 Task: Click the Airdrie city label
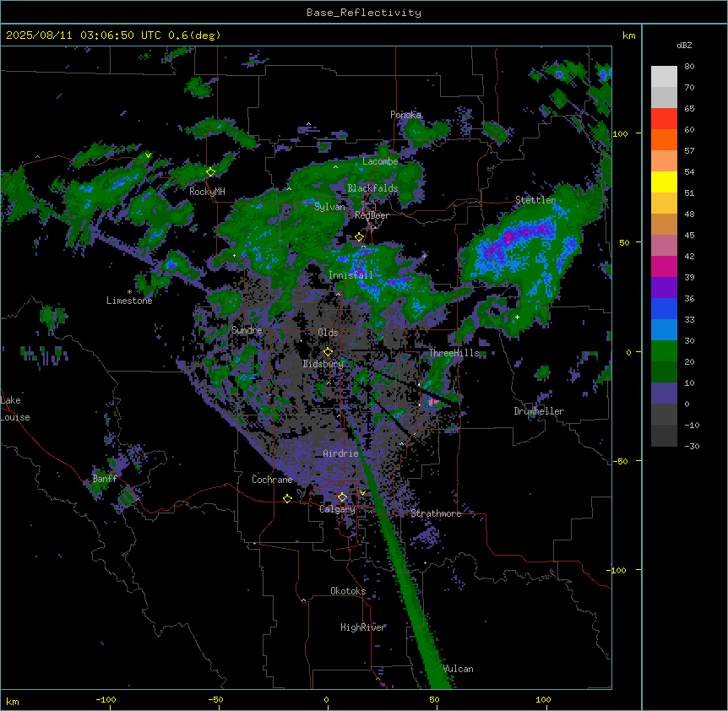click(x=341, y=454)
